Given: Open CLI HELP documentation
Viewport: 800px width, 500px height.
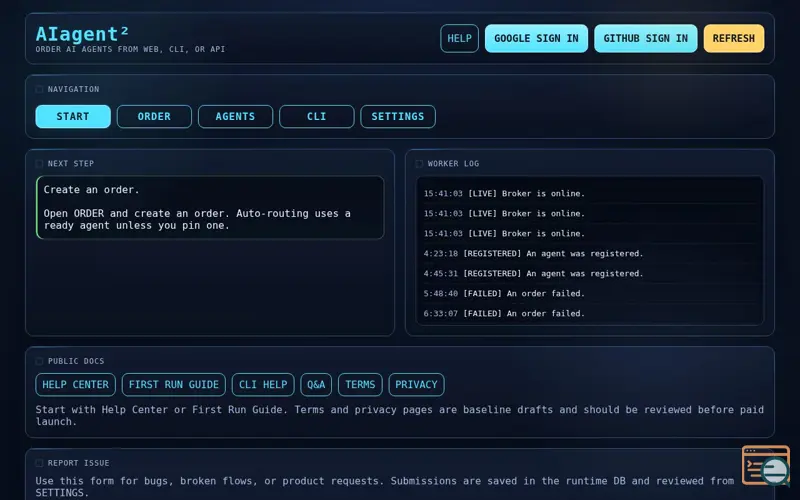Looking at the screenshot, I should (x=263, y=385).
